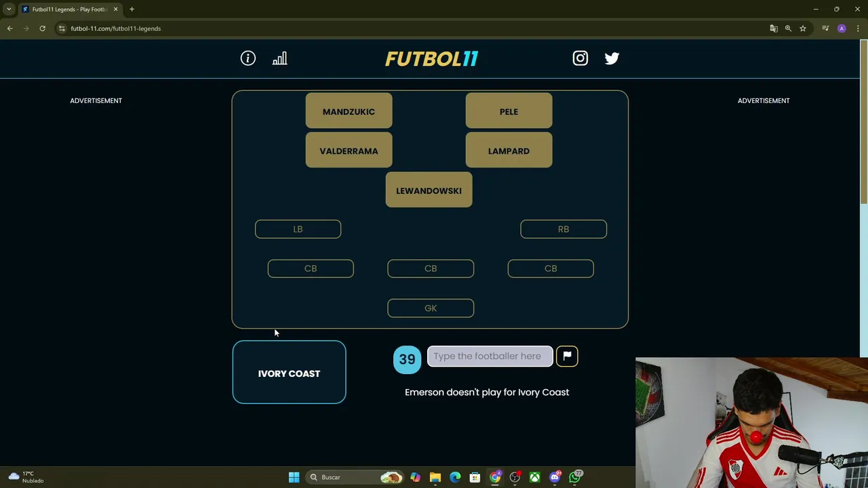The image size is (868, 488).
Task: Open the media controls icon
Action: coord(825,28)
